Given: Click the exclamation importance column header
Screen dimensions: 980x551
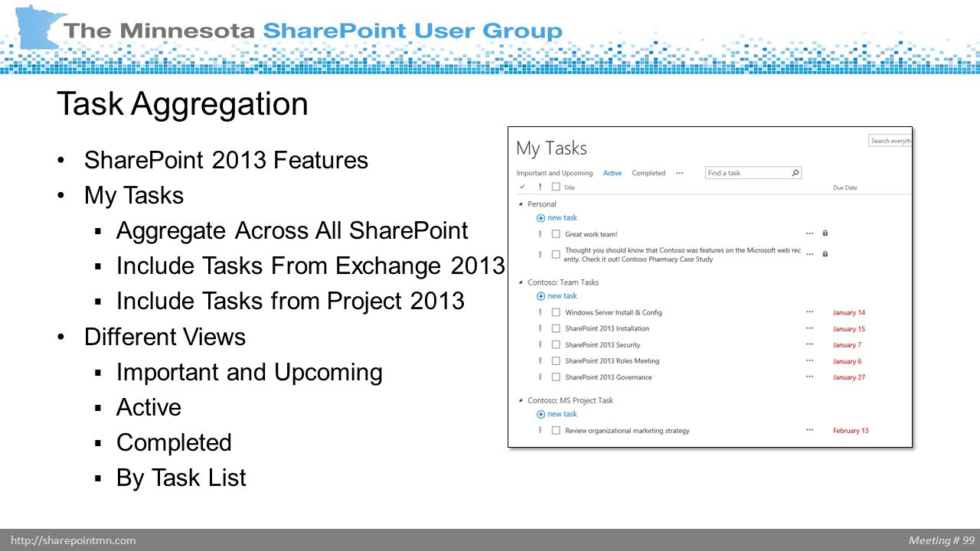Looking at the screenshot, I should (540, 187).
